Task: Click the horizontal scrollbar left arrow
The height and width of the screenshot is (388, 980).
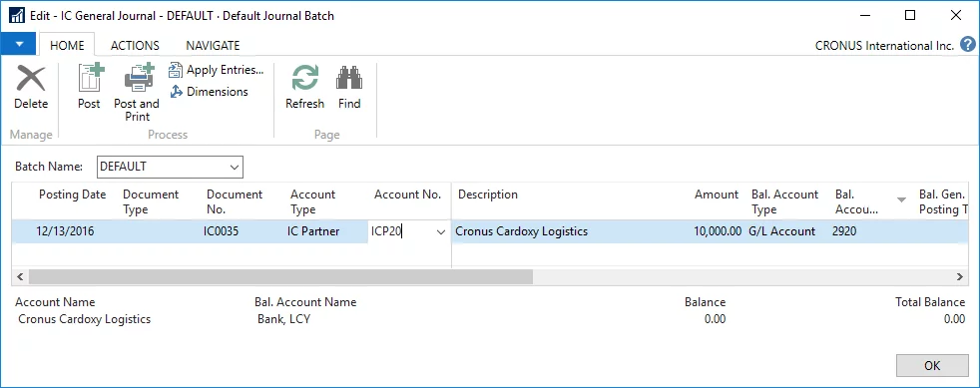Action: coord(20,276)
